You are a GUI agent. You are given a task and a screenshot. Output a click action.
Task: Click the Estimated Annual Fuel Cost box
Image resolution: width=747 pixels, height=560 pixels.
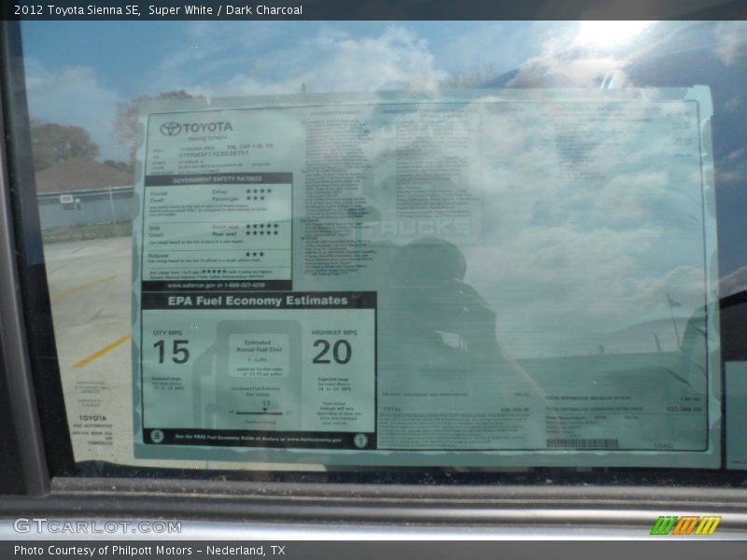[259, 356]
